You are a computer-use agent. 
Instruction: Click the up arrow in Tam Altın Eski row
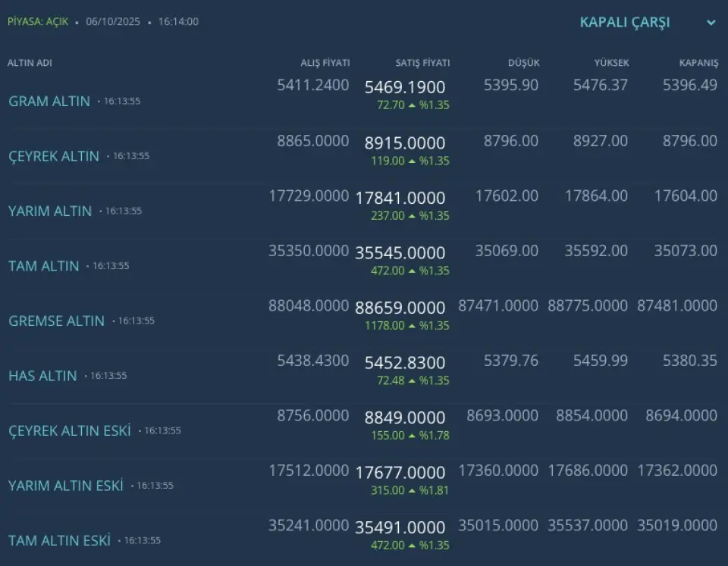[412, 546]
